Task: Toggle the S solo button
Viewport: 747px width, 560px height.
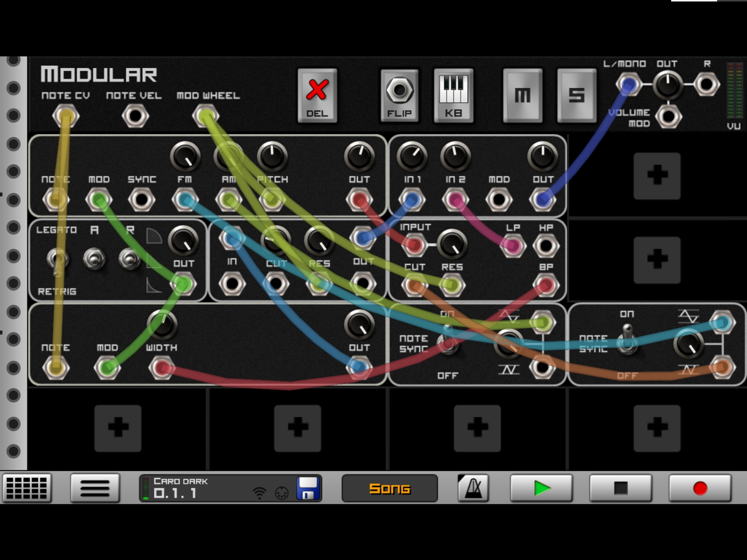Action: (x=576, y=96)
